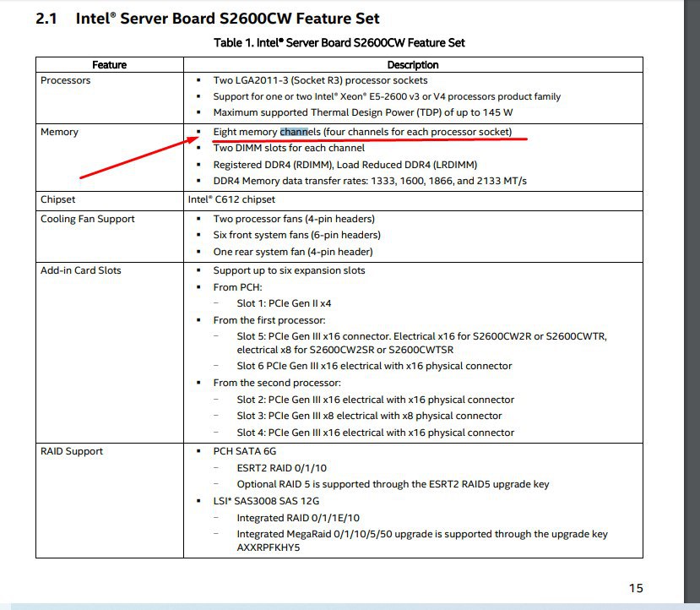Click the 'Slot 4: PCIe Gen III x16' line

point(376,433)
